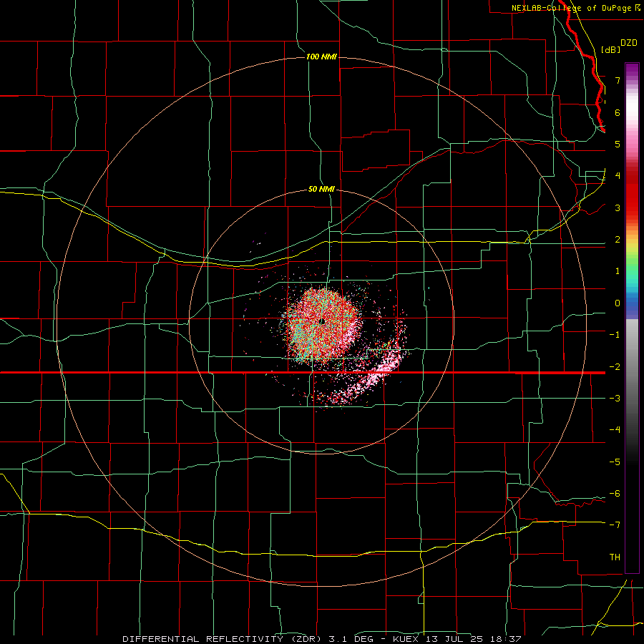Image resolution: width=644 pixels, height=644 pixels.
Task: Select the "DZD" product label above the scale
Action: click(629, 43)
